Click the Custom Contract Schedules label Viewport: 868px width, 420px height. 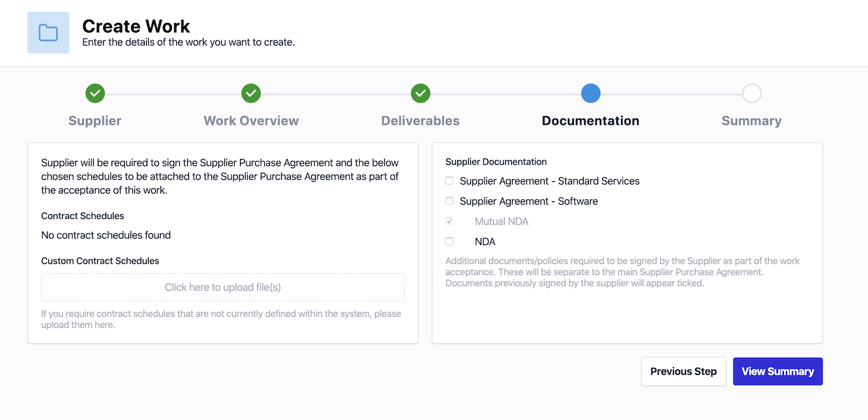pos(100,261)
